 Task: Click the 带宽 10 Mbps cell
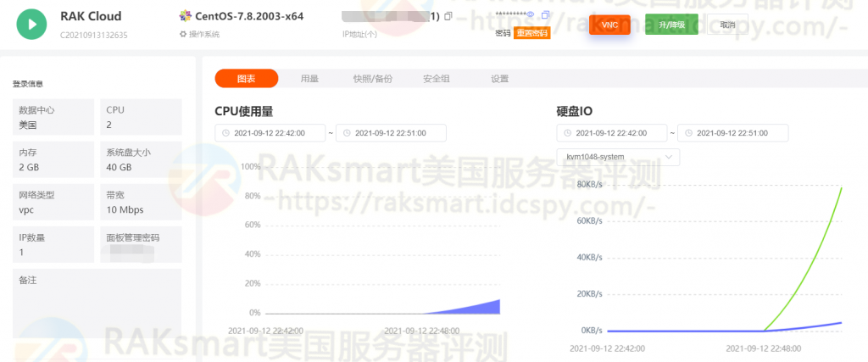point(142,202)
